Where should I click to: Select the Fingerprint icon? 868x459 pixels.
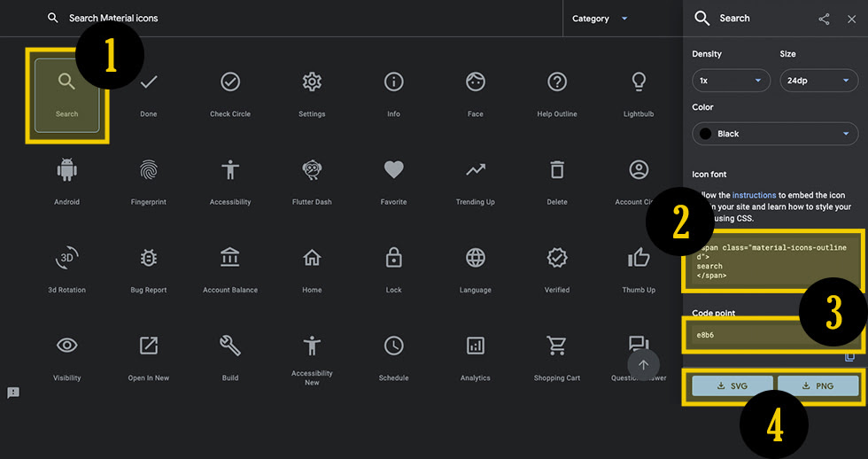[149, 170]
